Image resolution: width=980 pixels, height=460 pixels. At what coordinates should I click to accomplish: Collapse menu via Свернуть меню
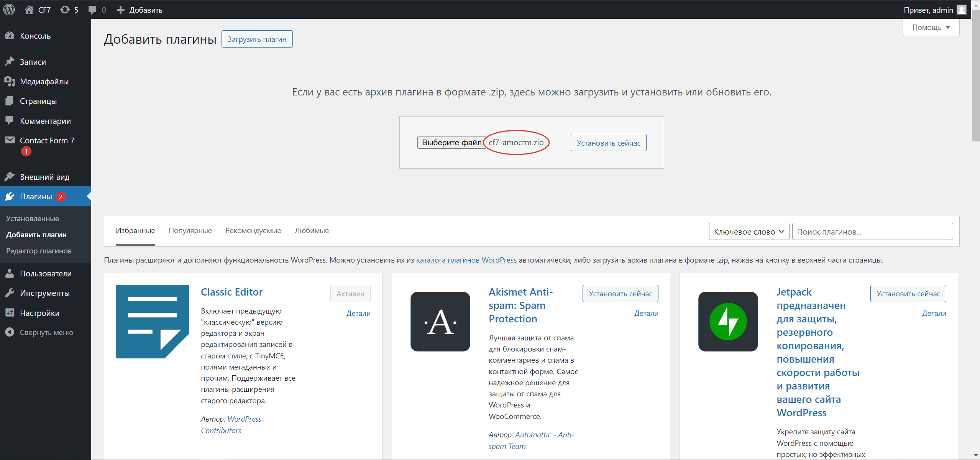(x=46, y=332)
